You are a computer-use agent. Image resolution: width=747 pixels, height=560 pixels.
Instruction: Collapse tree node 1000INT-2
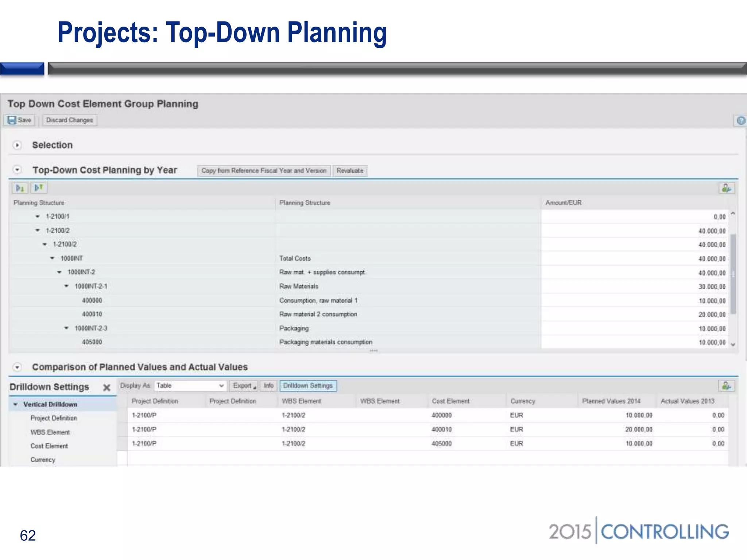[59, 272]
